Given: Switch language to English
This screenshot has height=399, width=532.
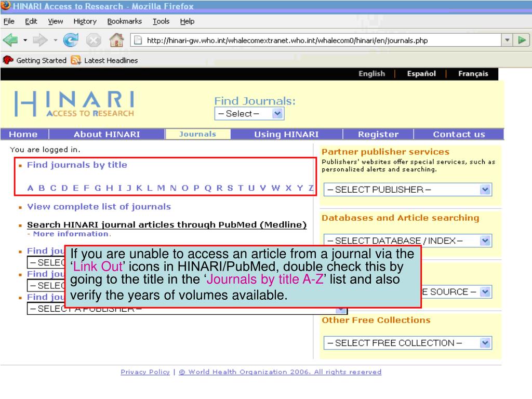Looking at the screenshot, I should click(x=372, y=74).
